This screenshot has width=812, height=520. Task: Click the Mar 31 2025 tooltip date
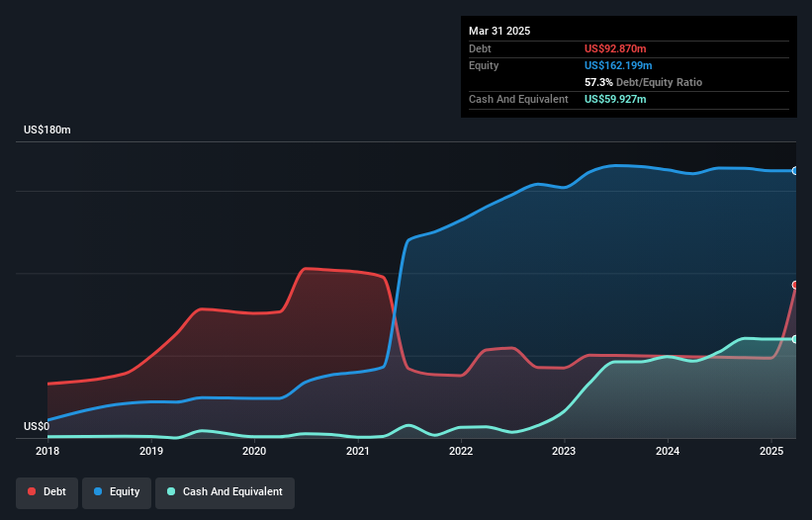[x=499, y=31]
